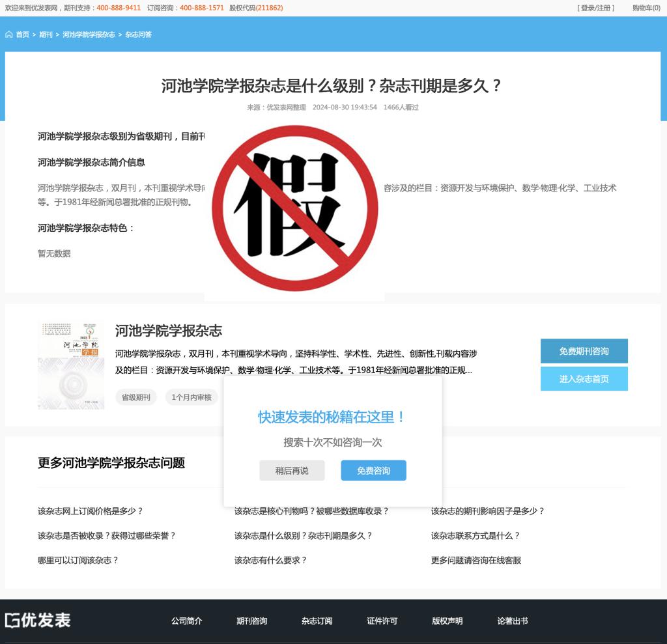Image resolution: width=667 pixels, height=644 pixels.
Task: Click the 免费期刊咨询 button
Action: tap(584, 351)
